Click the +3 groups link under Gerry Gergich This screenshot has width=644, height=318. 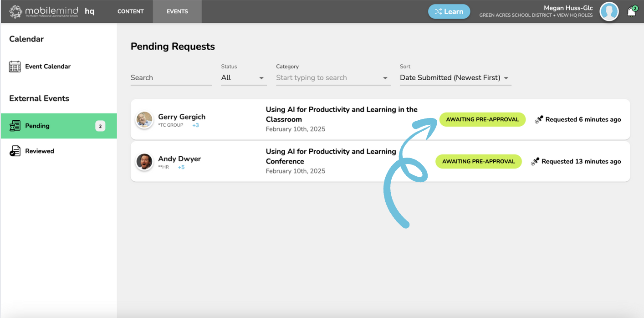[195, 125]
